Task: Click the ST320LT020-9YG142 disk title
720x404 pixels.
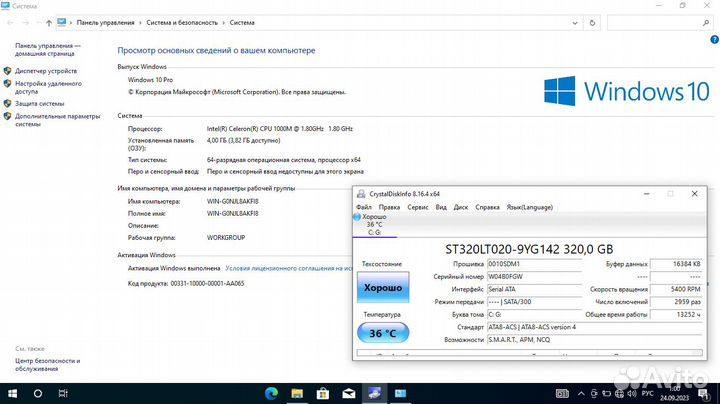Action: point(529,249)
